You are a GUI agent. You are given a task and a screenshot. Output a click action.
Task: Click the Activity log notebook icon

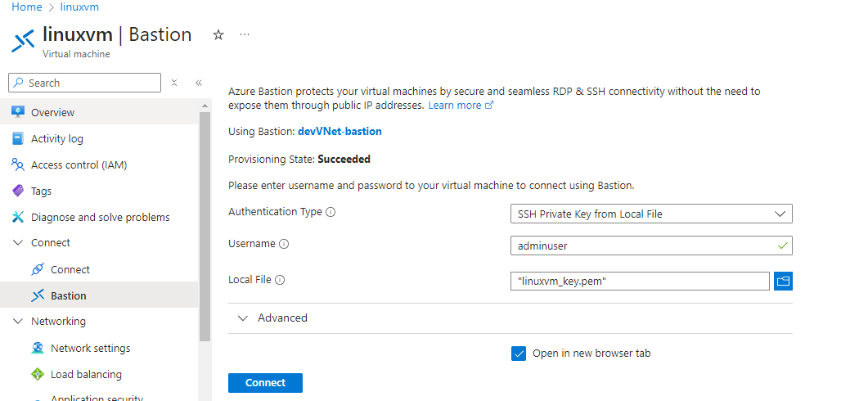(x=18, y=138)
